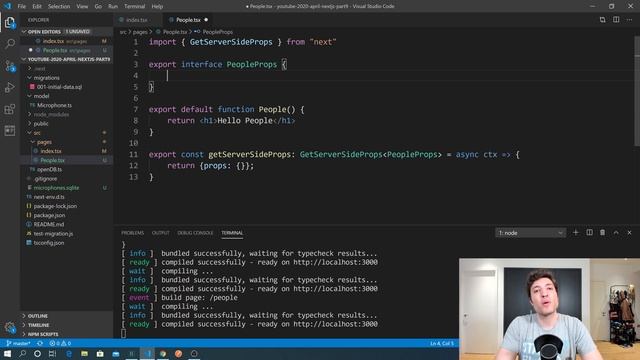
Task: Click the Open Changes icon in editor toolbar
Action: pyautogui.click(x=602, y=20)
